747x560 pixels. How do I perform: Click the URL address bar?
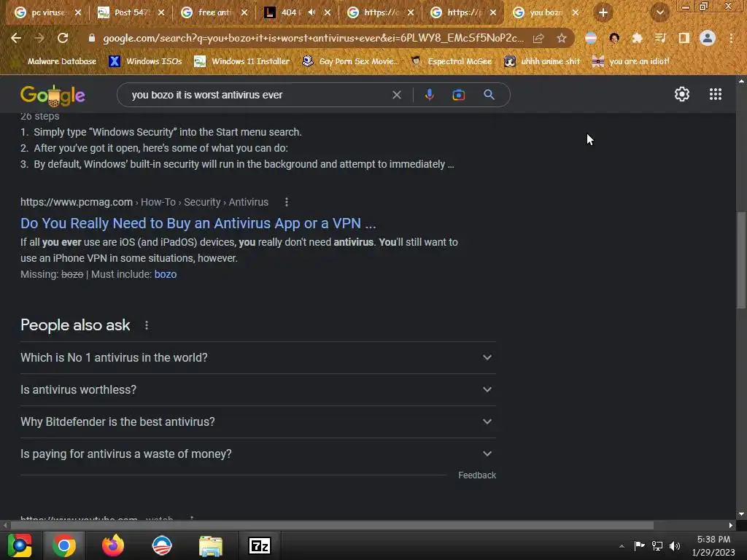point(313,38)
